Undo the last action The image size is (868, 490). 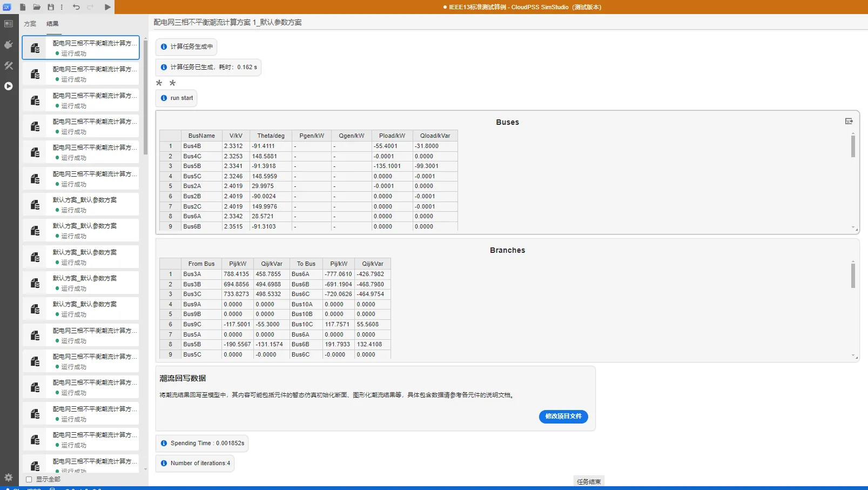[76, 7]
